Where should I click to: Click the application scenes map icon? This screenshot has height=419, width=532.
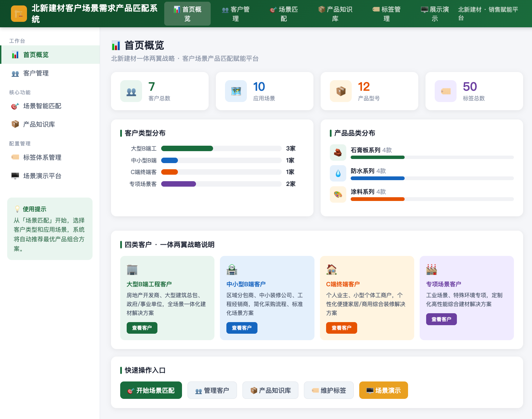point(236,91)
